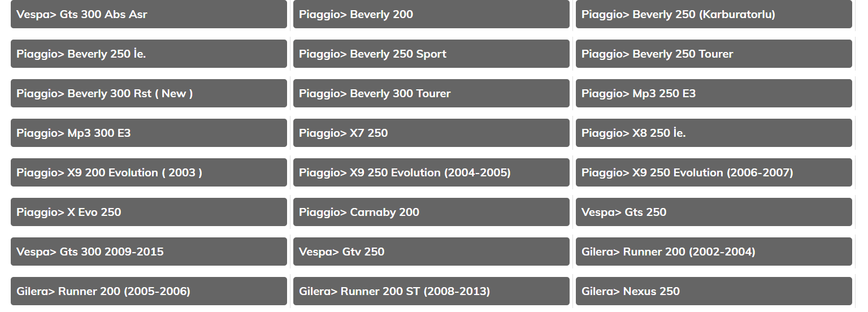Screen dimensions: 868x312
Task: Choose Piaggio Beverly 250 Sport
Action: 431,54
